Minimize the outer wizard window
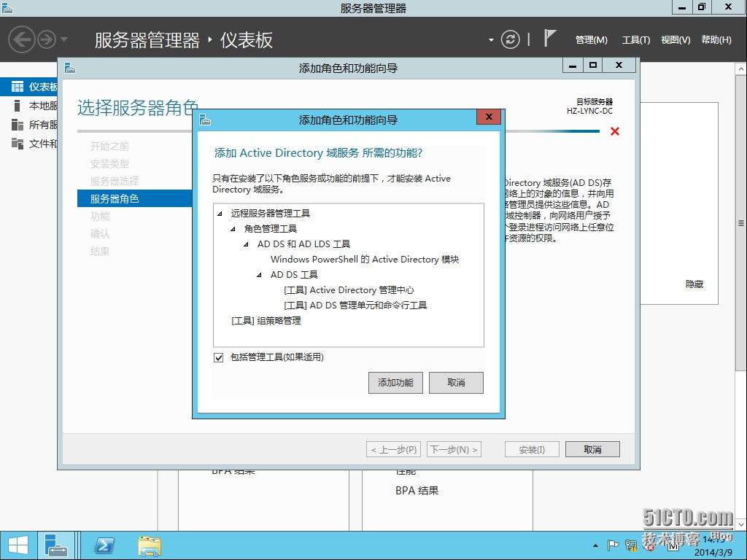Image resolution: width=747 pixels, height=560 pixels. tap(573, 65)
